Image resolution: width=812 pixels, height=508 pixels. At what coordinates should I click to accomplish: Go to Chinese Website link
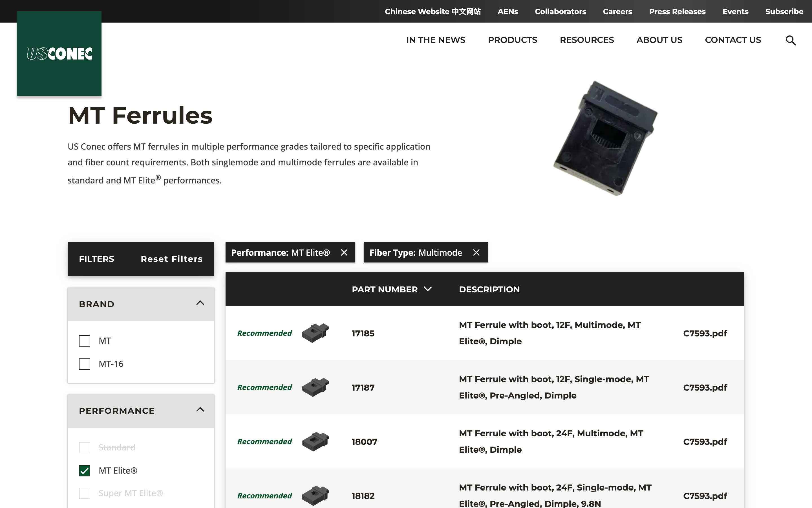pos(433,11)
